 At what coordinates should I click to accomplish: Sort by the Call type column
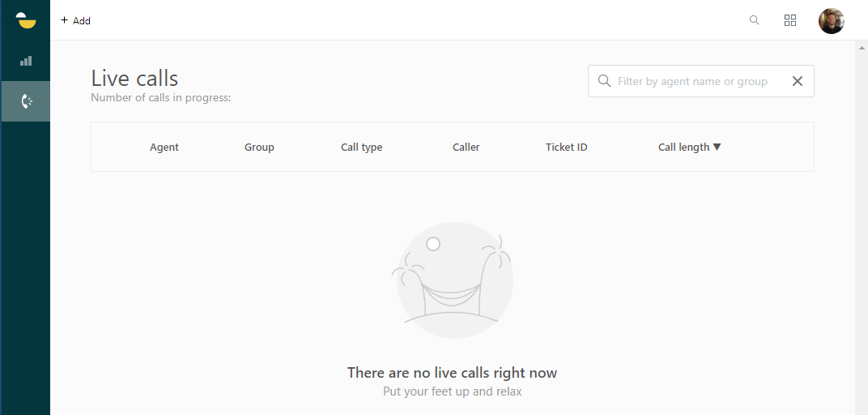(361, 148)
